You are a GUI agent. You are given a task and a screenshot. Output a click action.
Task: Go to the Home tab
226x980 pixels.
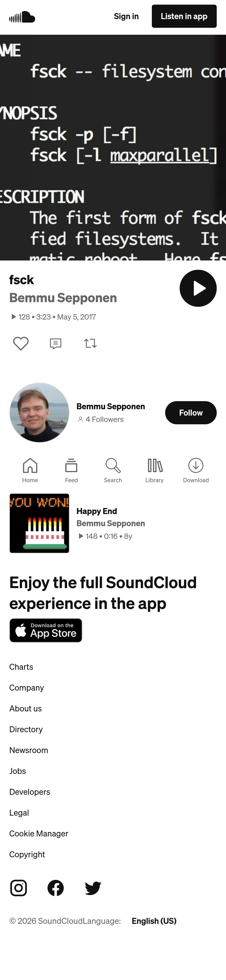30,470
